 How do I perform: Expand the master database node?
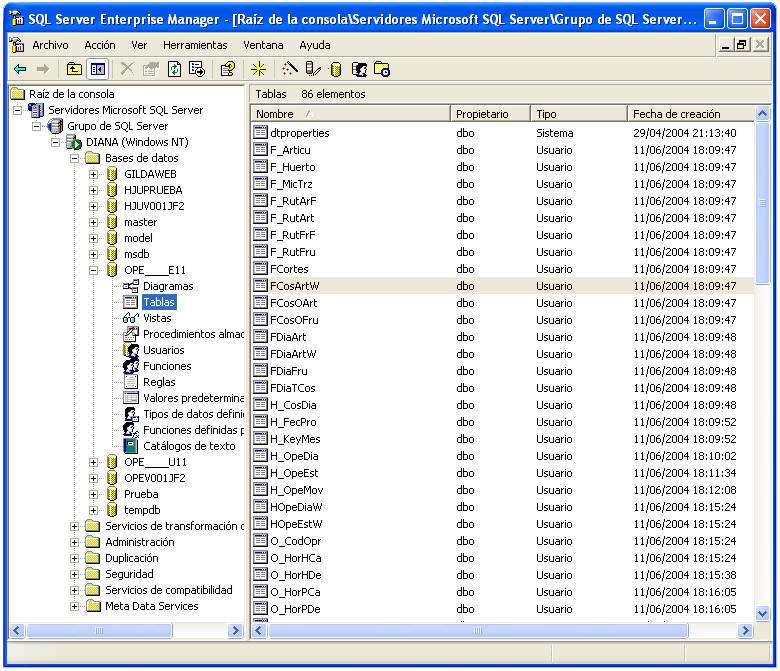[x=93, y=222]
